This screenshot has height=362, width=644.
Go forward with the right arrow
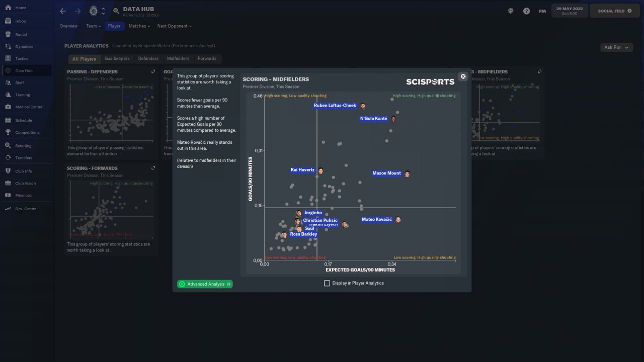click(x=77, y=11)
